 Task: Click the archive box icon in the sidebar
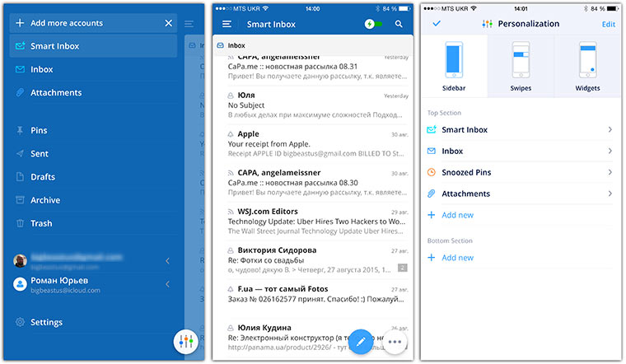pos(20,199)
